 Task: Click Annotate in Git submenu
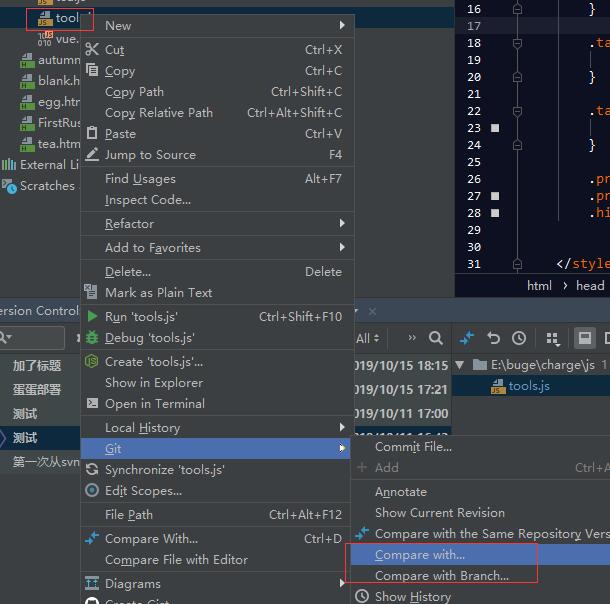pos(480,492)
